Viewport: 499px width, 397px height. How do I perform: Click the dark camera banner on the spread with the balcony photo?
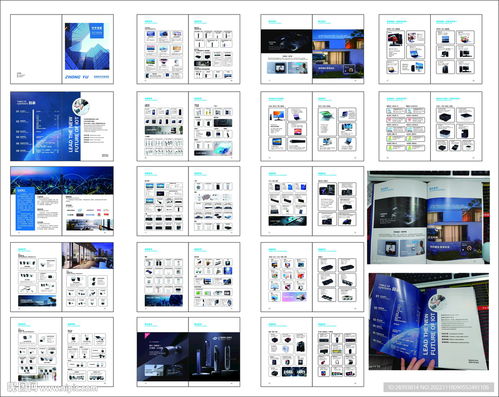37,301
